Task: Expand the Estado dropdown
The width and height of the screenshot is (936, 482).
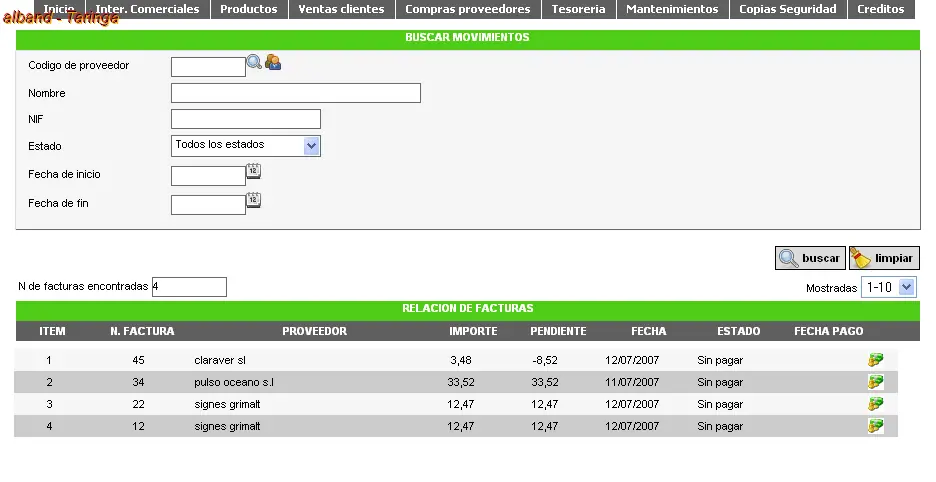Action: (246, 146)
